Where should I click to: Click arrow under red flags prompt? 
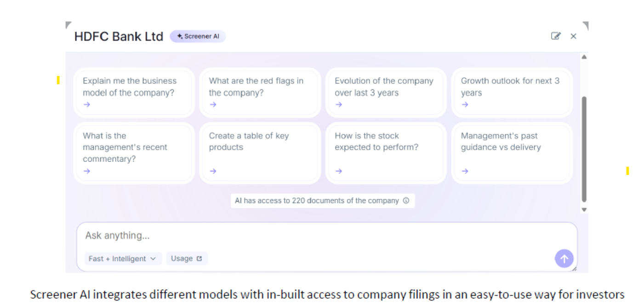(213, 105)
